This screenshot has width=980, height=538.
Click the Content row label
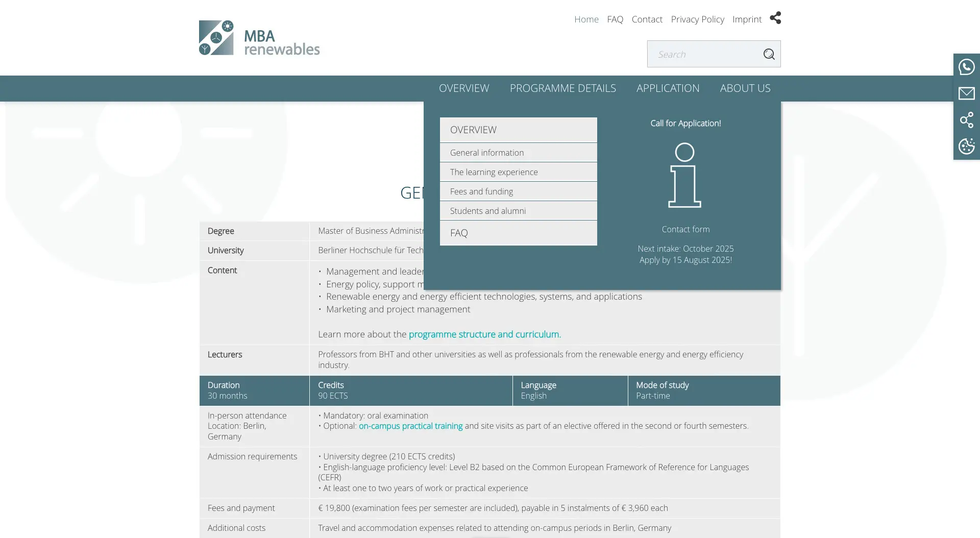pyautogui.click(x=222, y=270)
